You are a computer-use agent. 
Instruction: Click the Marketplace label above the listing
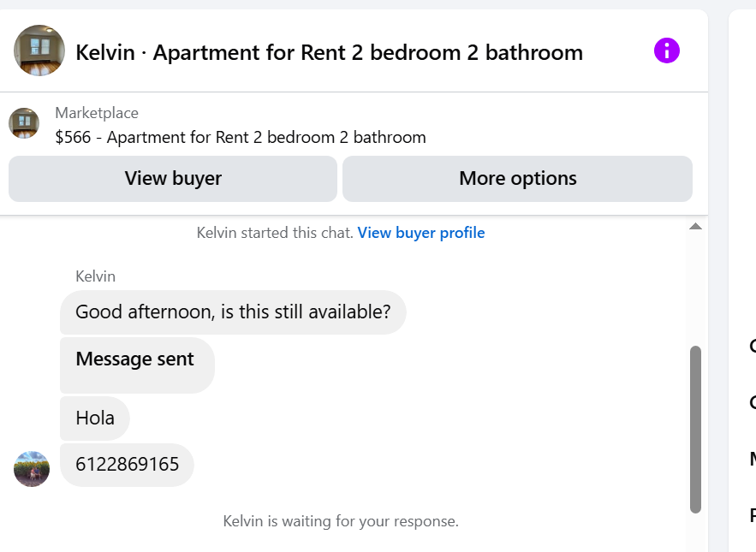(97, 113)
